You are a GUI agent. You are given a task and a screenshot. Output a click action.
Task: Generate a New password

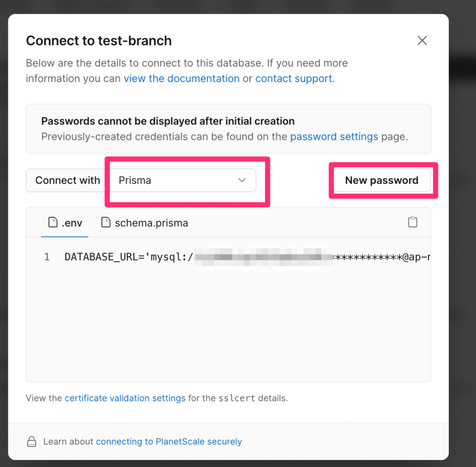click(381, 180)
